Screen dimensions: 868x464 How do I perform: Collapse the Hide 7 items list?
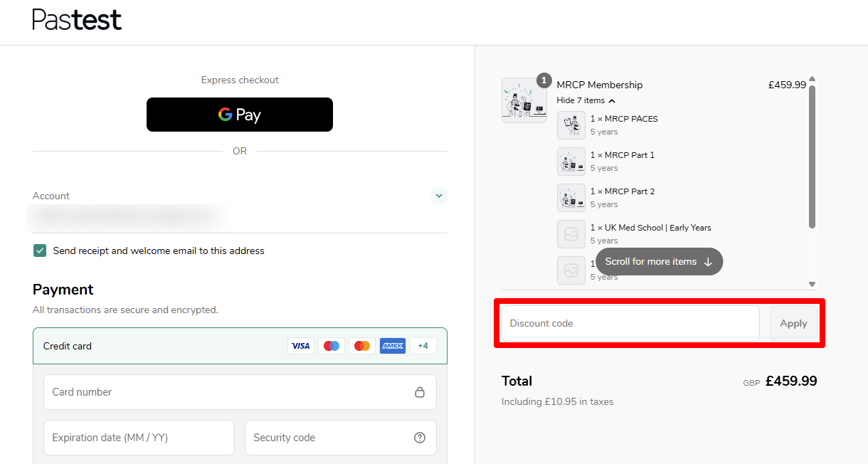(x=586, y=100)
